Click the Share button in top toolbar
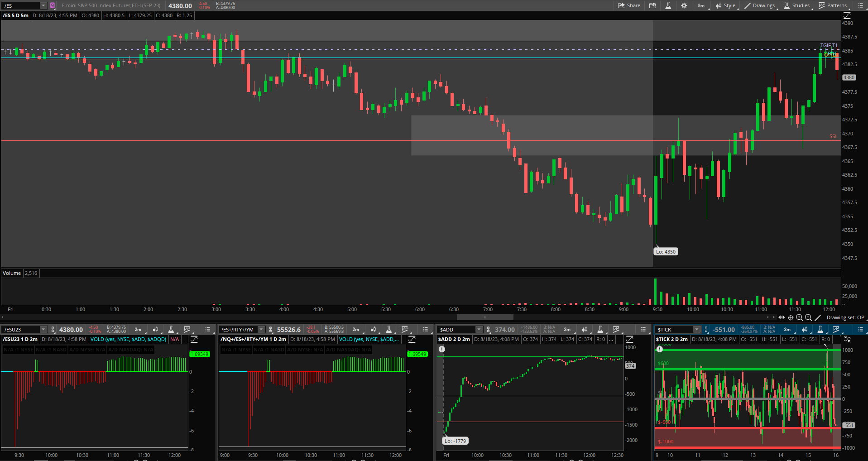868x461 pixels. [x=629, y=5]
